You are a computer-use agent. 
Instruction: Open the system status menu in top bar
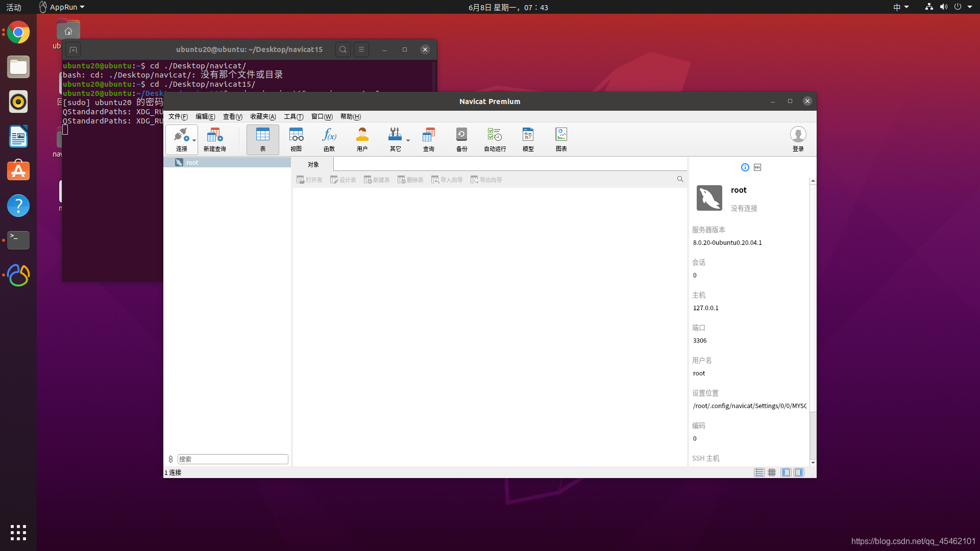point(949,7)
